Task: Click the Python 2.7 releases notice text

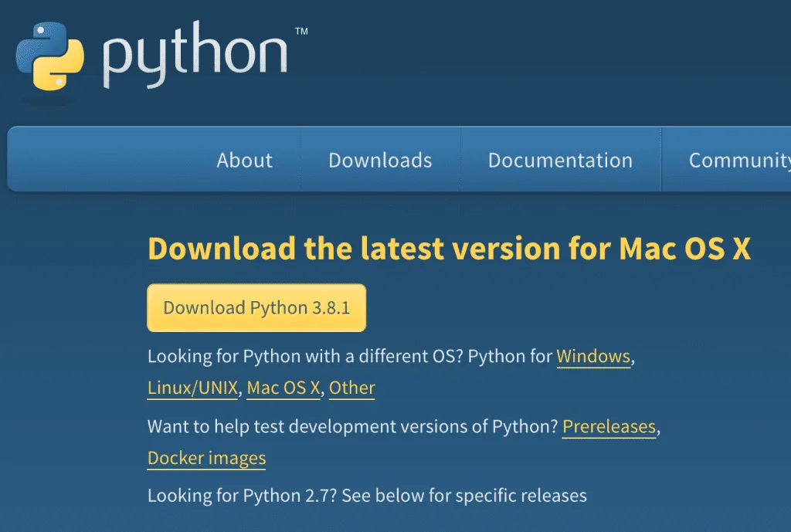Action: (366, 495)
